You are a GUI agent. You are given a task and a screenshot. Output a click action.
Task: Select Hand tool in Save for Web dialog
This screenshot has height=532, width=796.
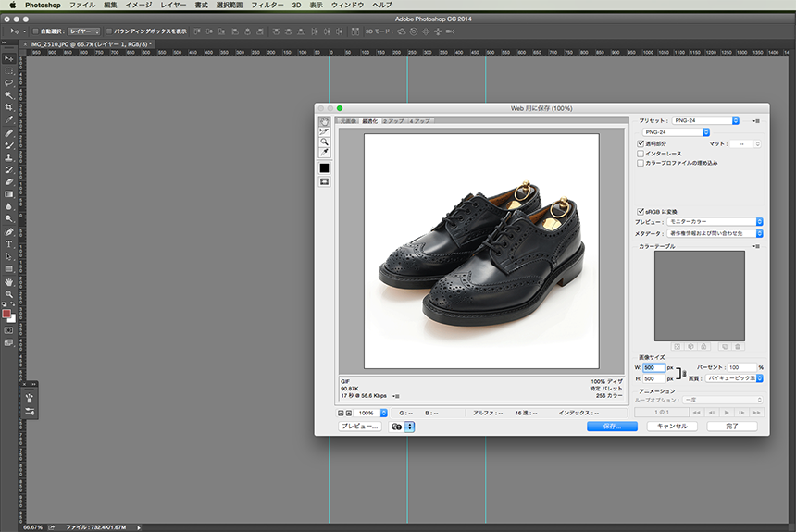pyautogui.click(x=324, y=122)
